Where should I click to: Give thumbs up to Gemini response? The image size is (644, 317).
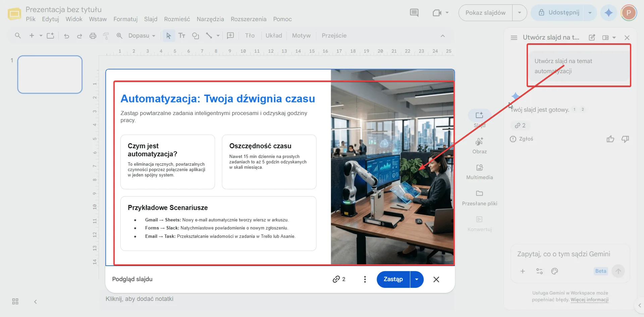coord(610,139)
